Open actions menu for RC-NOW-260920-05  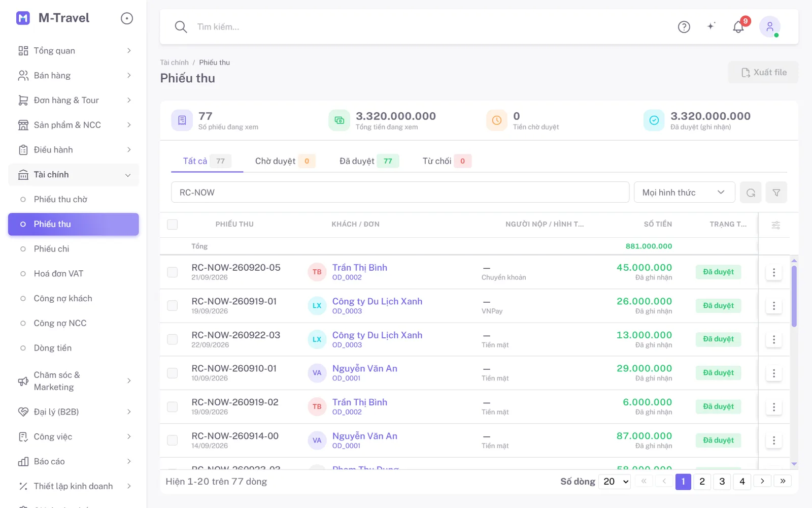(x=773, y=272)
